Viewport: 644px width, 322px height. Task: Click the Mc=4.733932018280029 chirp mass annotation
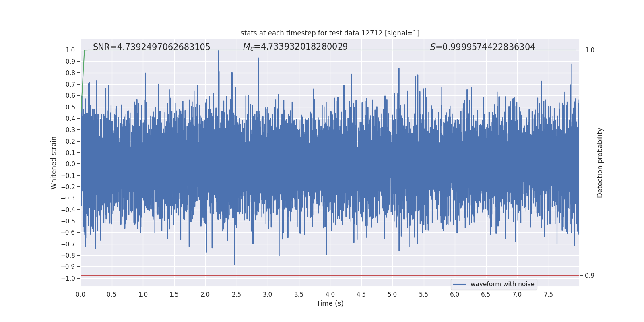coord(295,47)
